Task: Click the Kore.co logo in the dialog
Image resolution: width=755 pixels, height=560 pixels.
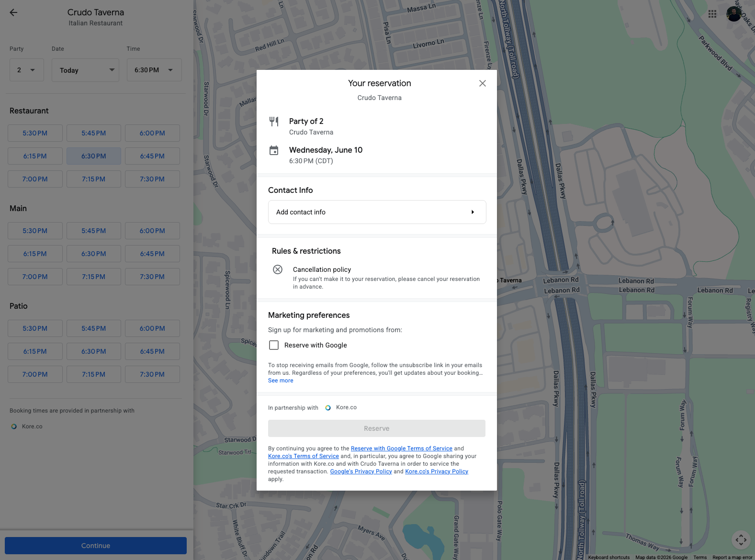Action: click(x=328, y=408)
